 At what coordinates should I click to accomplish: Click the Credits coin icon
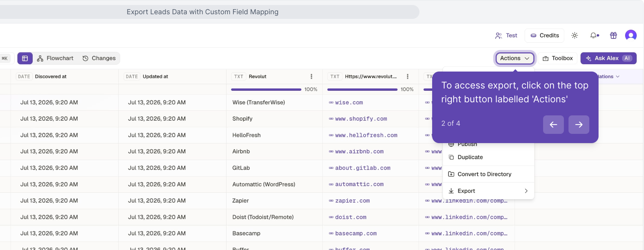click(x=533, y=35)
